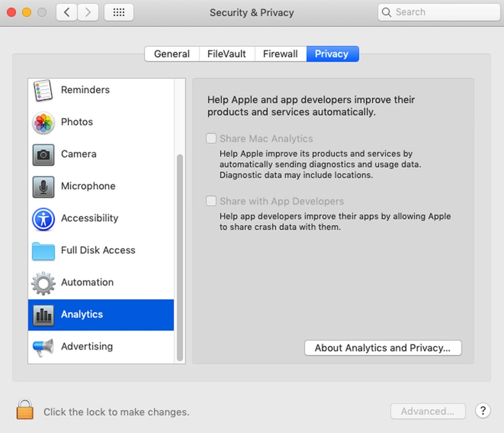Viewport: 504px width, 433px height.
Task: Click 'Click the lock to make changes' text
Action: tap(117, 412)
